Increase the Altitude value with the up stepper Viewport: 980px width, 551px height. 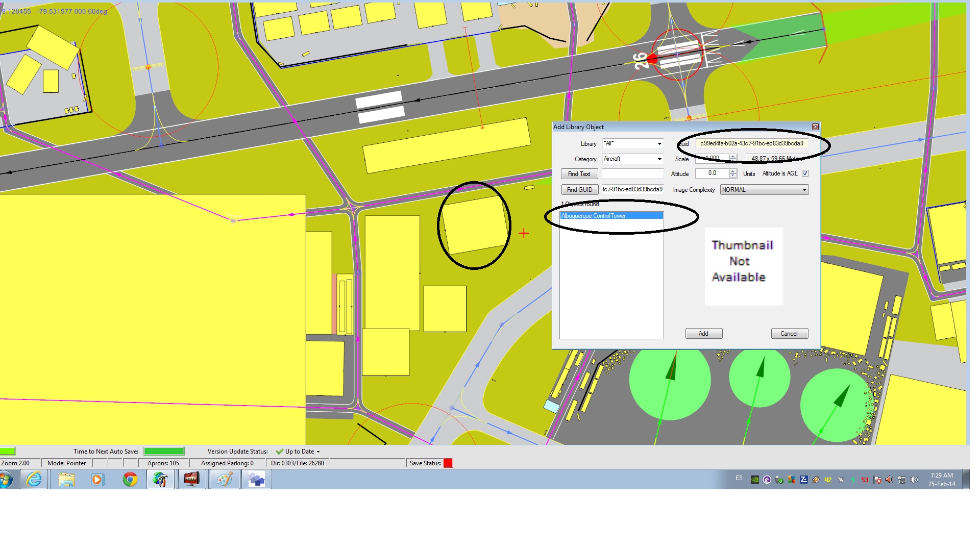pyautogui.click(x=733, y=171)
